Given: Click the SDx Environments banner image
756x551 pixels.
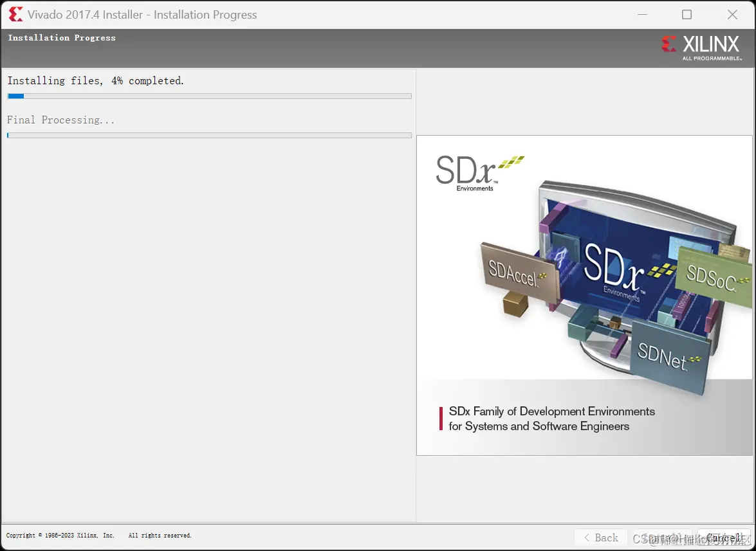Looking at the screenshot, I should [x=584, y=295].
